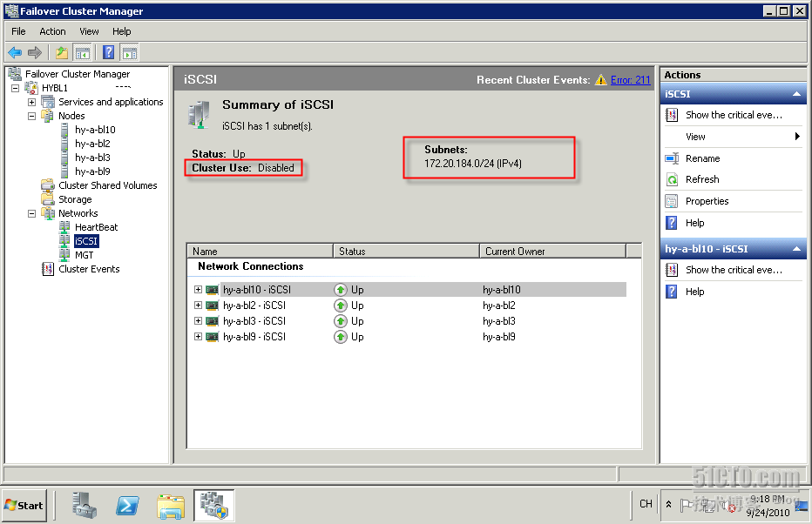Show hidden tray icons arrow
Screen dimensions: 812x524
coord(668,504)
